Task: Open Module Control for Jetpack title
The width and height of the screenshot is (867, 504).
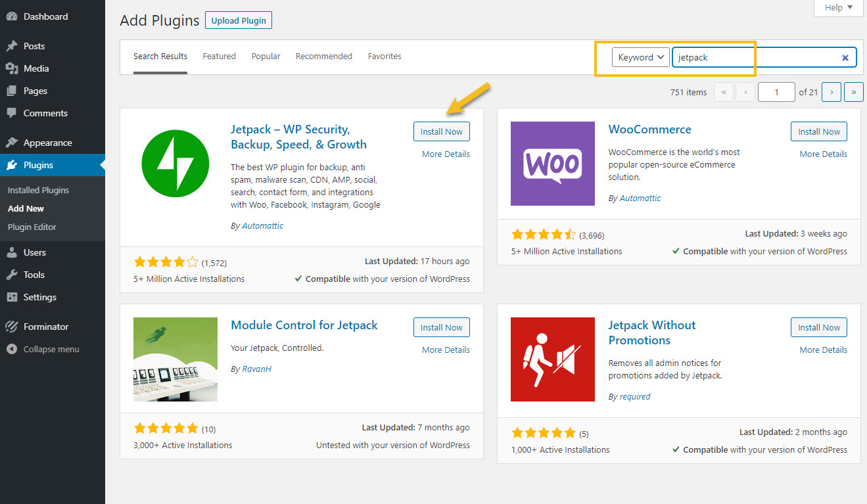Action: 304,325
